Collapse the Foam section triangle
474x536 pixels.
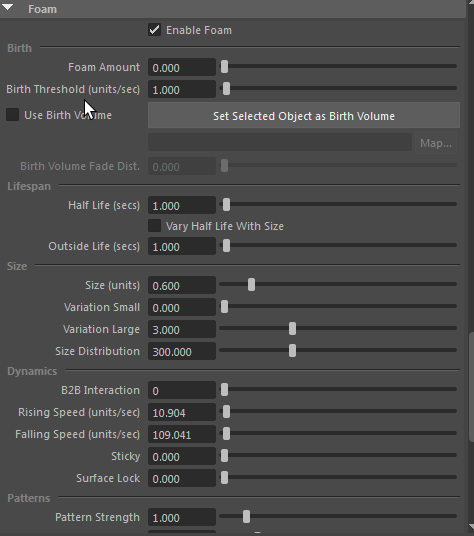(x=8, y=7)
